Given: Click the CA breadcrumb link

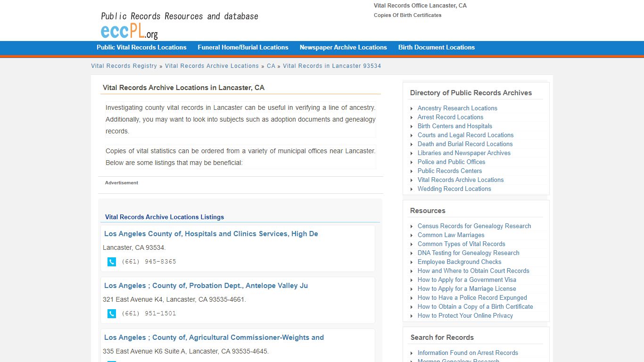Looking at the screenshot, I should [x=271, y=66].
